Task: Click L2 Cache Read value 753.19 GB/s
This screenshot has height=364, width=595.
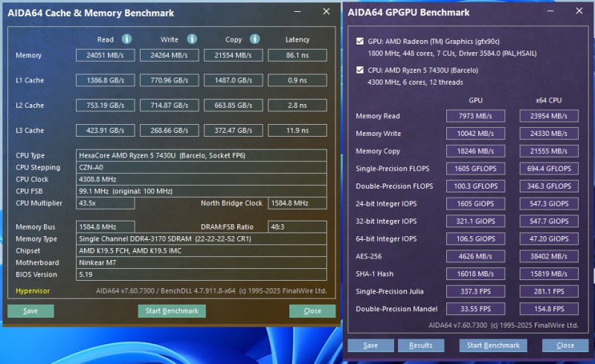Action: click(x=105, y=105)
